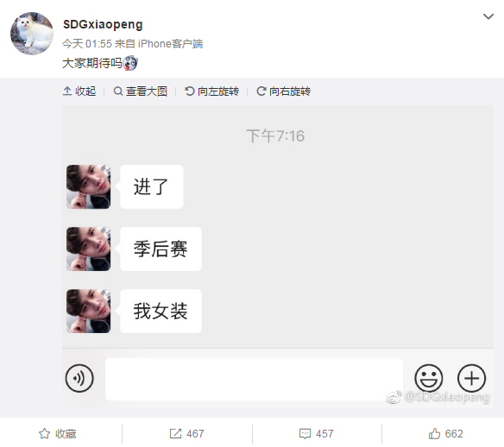Select the 进了 chat bubble
The image size is (504, 447).
click(x=152, y=186)
